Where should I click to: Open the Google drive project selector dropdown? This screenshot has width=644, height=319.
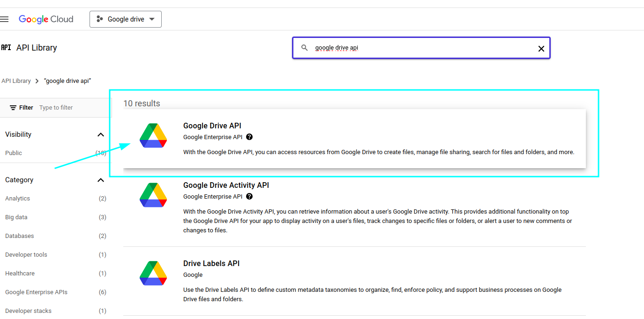pyautogui.click(x=126, y=19)
